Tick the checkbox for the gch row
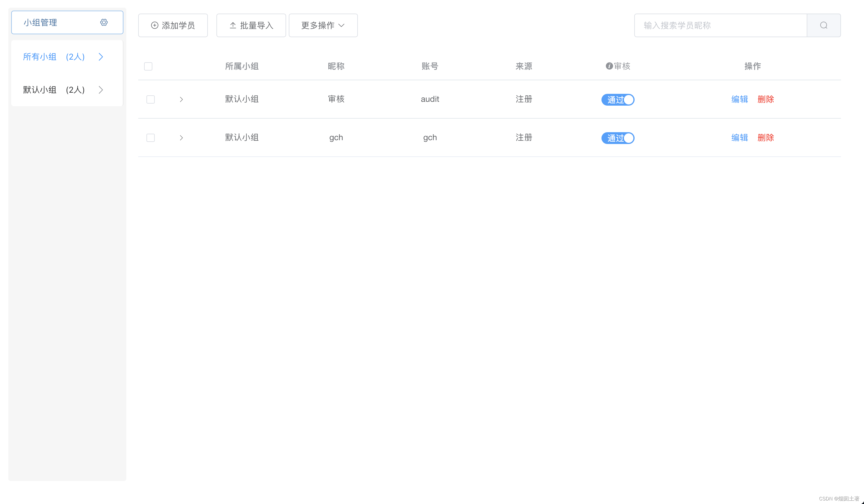Screen dimensions: 864x504 [x=151, y=138]
